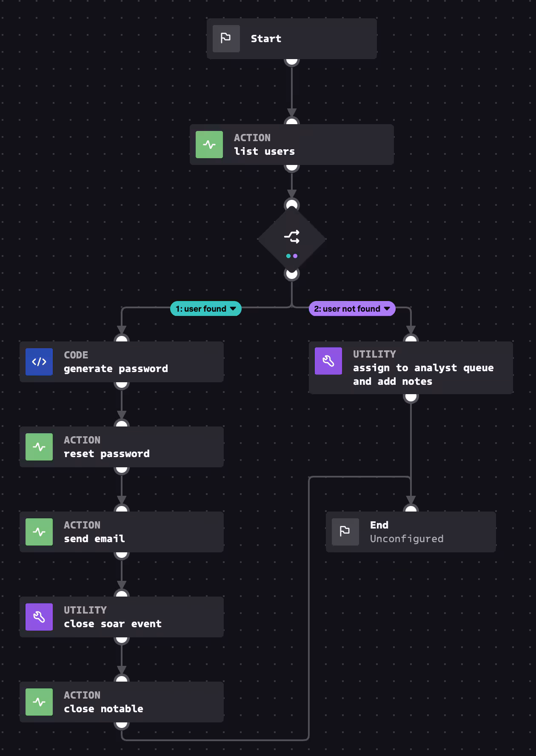This screenshot has height=756, width=536.
Task: Click the Start block flag icon
Action: tap(226, 39)
